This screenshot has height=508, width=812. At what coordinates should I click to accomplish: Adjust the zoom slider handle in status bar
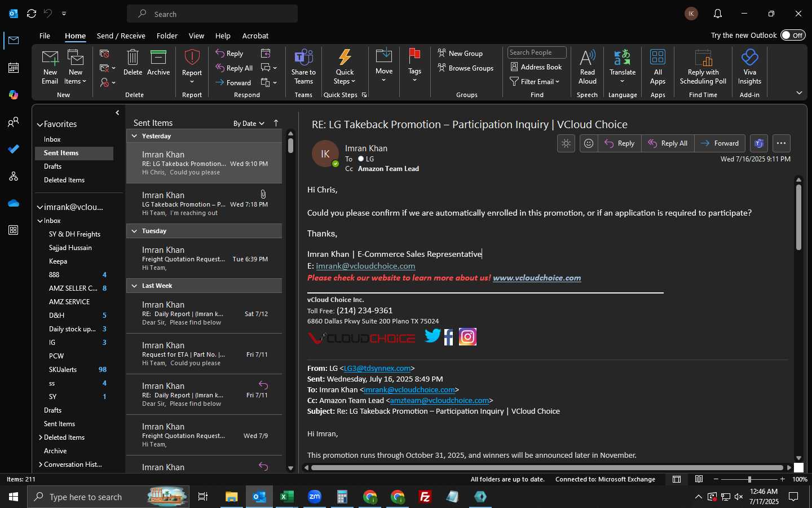pyautogui.click(x=749, y=479)
